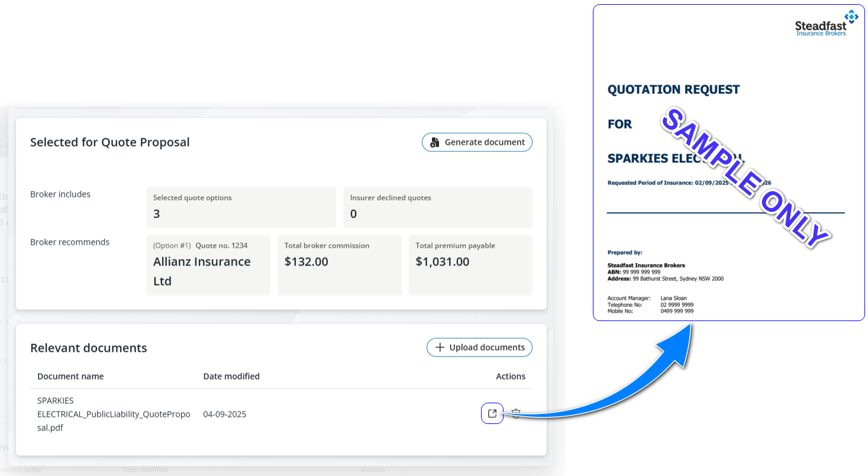Click the Total broker commission $132.00 card
Image resolution: width=868 pixels, height=476 pixels.
(x=340, y=265)
